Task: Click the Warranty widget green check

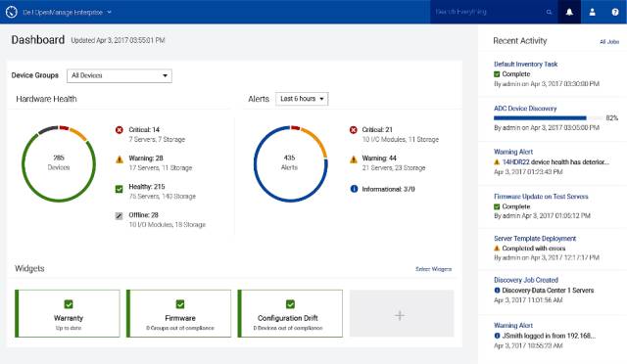Action: click(x=69, y=304)
